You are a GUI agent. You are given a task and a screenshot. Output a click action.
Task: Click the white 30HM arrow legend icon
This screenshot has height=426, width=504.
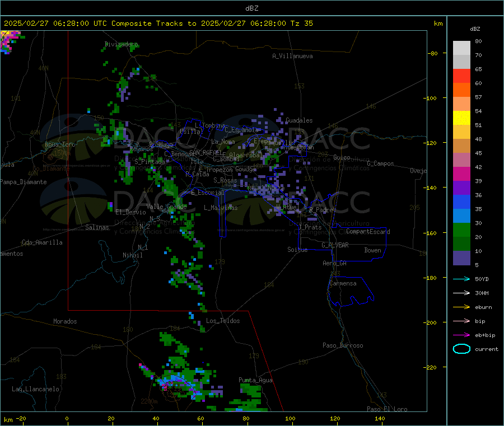461,293
